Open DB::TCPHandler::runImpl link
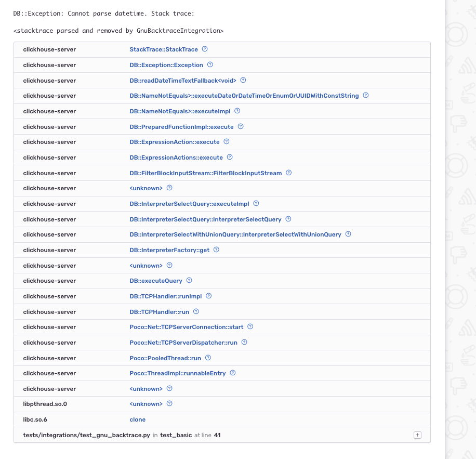476x459 pixels. [165, 296]
